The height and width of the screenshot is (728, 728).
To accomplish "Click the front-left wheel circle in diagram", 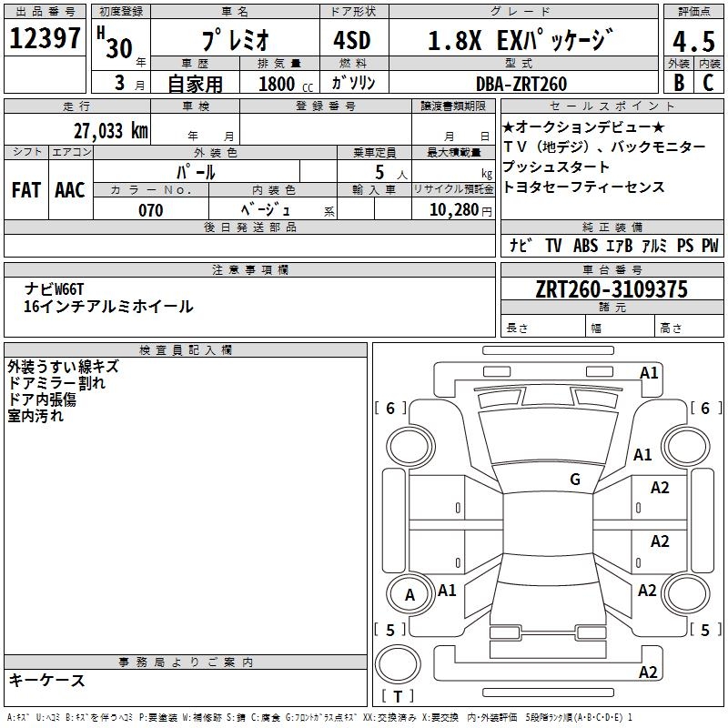I will click(x=410, y=447).
